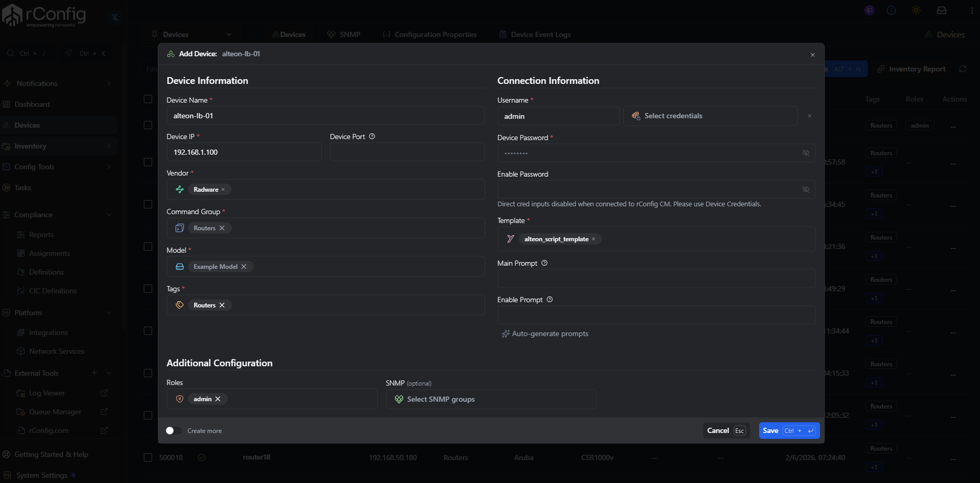The height and width of the screenshot is (483, 980).
Task: Open the info icon in header
Action: point(891,10)
